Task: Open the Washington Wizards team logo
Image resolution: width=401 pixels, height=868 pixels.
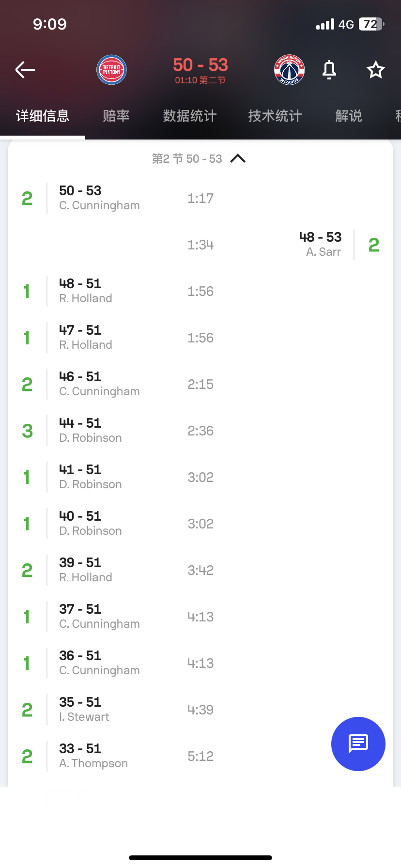Action: pyautogui.click(x=289, y=70)
